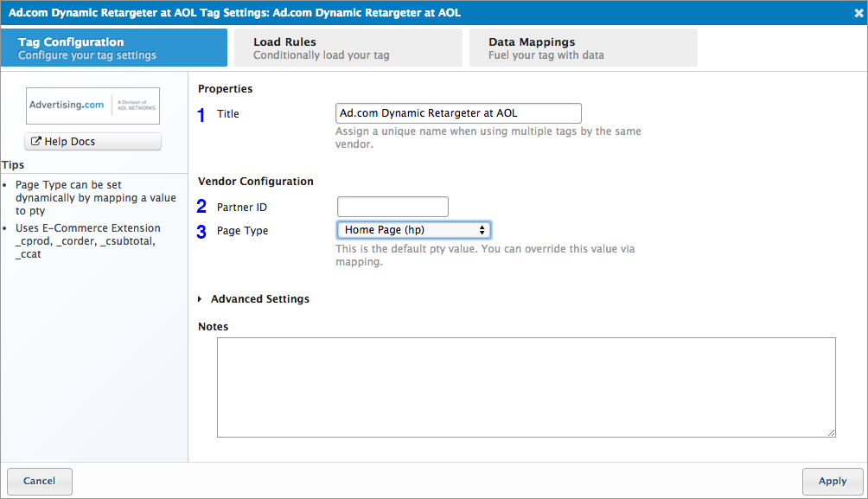
Task: Expand the Advanced Settings triangle
Action: [x=201, y=299]
